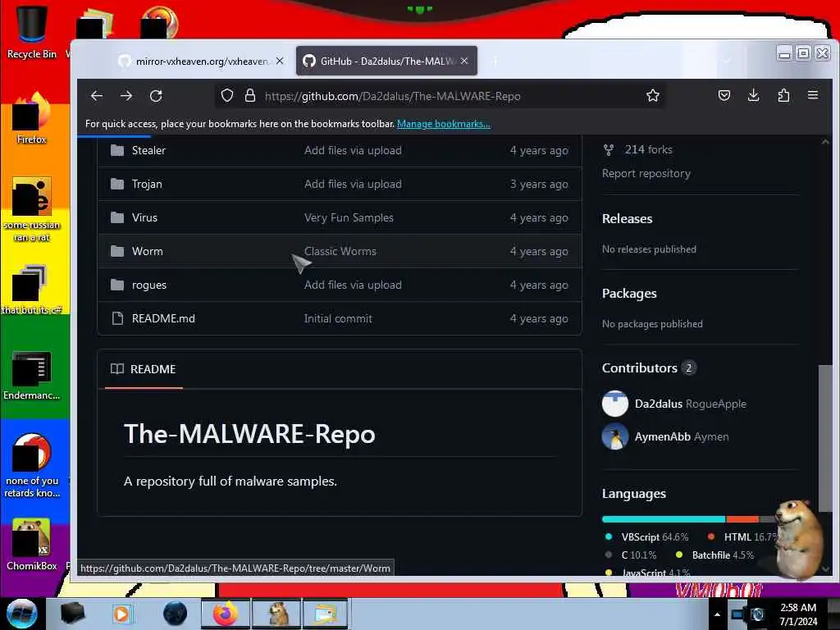
Task: Click the Trojan folder icon
Action: click(116, 184)
